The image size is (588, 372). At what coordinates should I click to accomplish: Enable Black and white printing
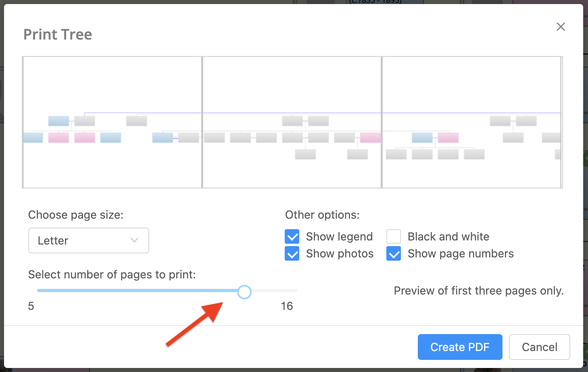pyautogui.click(x=394, y=236)
